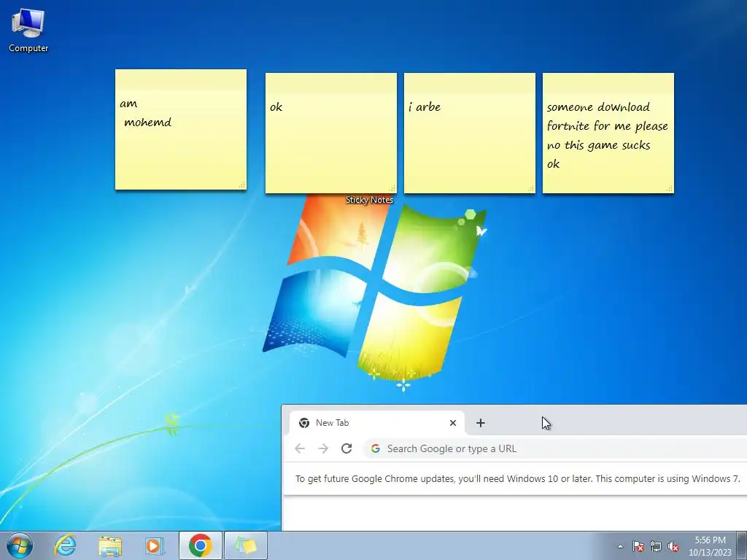The image size is (747, 560).
Task: Close the New Tab tab
Action: point(453,423)
